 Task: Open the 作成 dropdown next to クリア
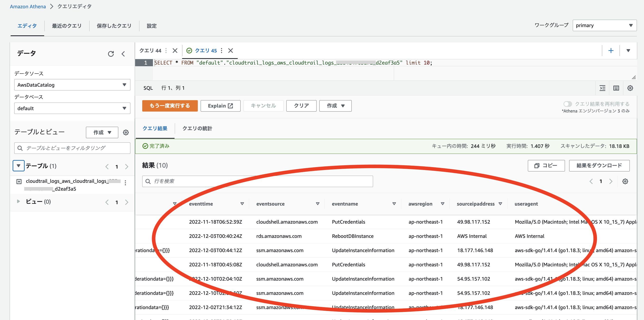[335, 106]
